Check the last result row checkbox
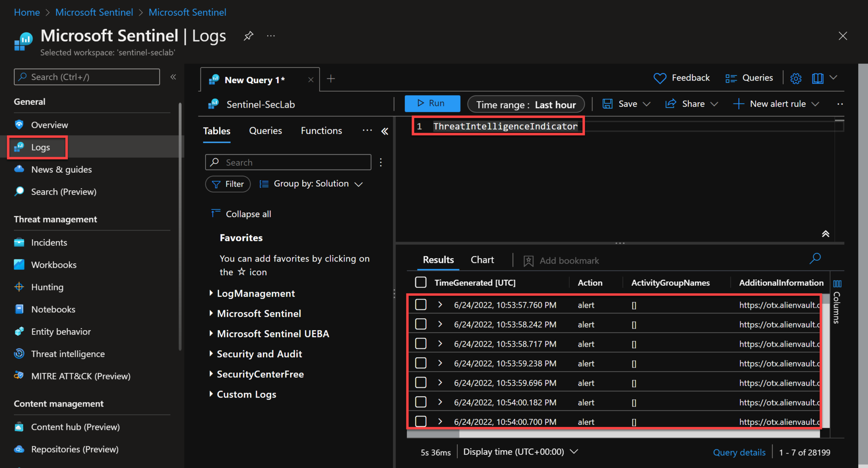The width and height of the screenshot is (868, 468). pyautogui.click(x=421, y=421)
